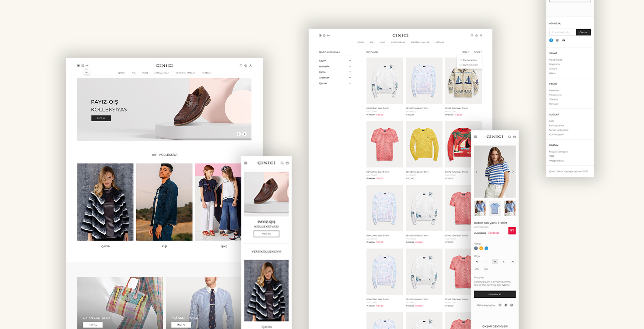644x329 pixels.
Task: Share product via WhatsApp icon
Action: coord(512,305)
